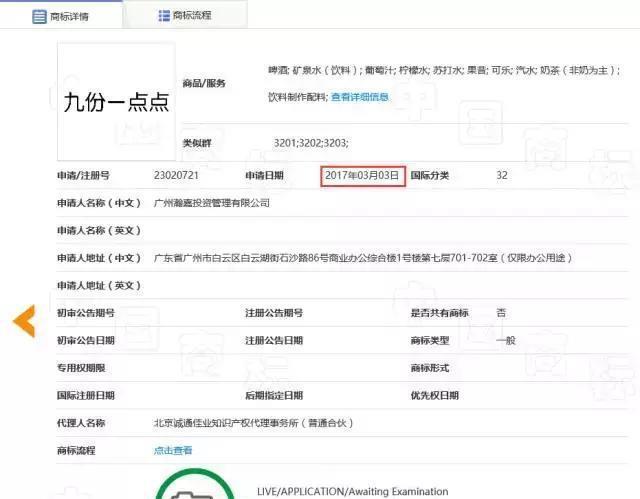Click the 是否共有商标 label

click(439, 313)
